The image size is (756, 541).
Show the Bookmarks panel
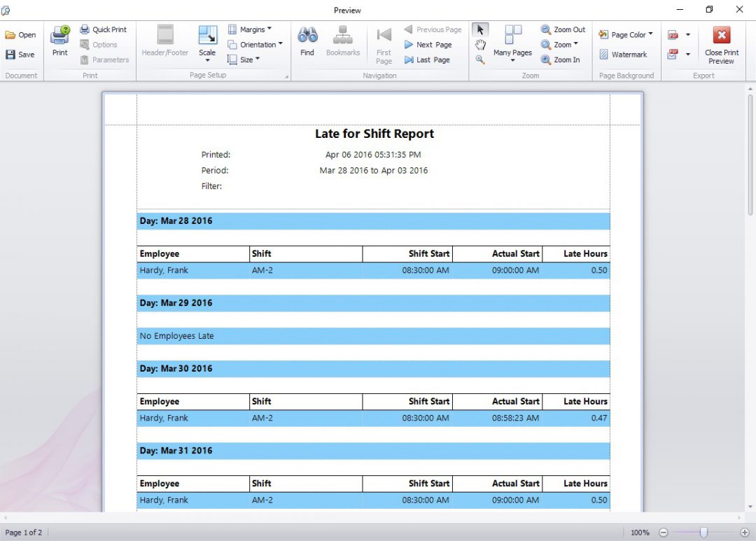click(x=343, y=41)
